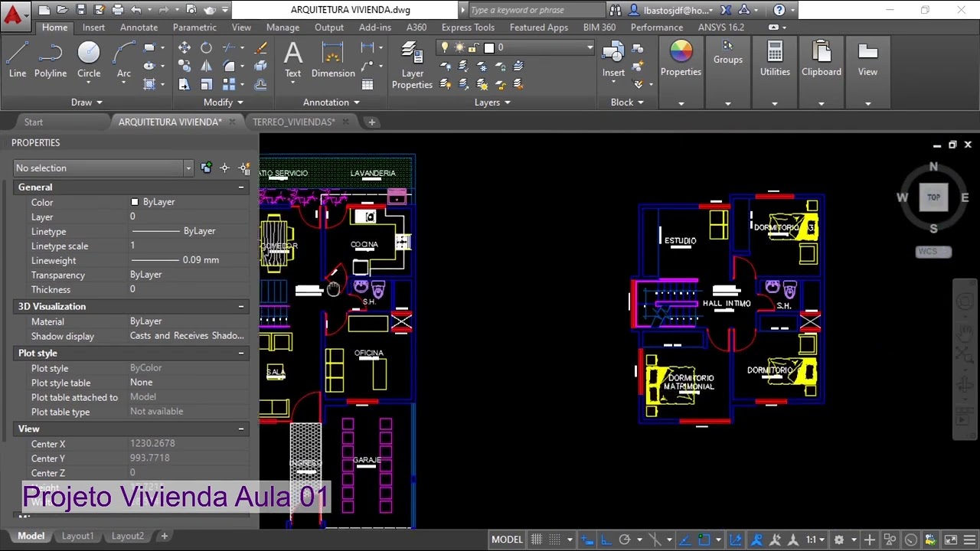
Task: Click the WCS label under ViewCube
Action: pyautogui.click(x=933, y=252)
